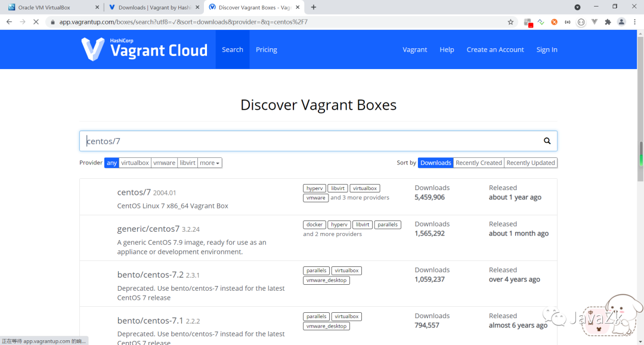Click the page vertical scrollbar thumb
644x345 pixels.
pos(640,108)
